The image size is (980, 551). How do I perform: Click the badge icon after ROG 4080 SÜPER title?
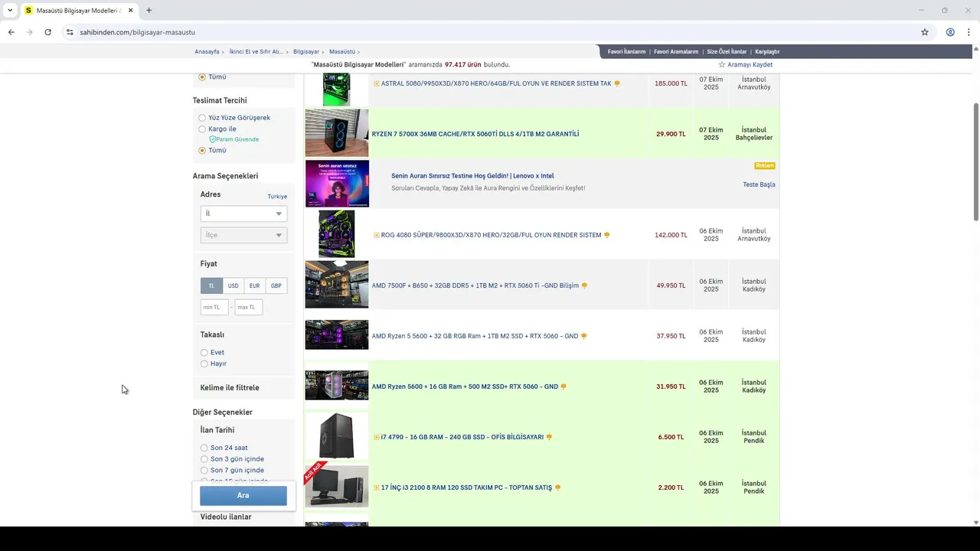(607, 235)
